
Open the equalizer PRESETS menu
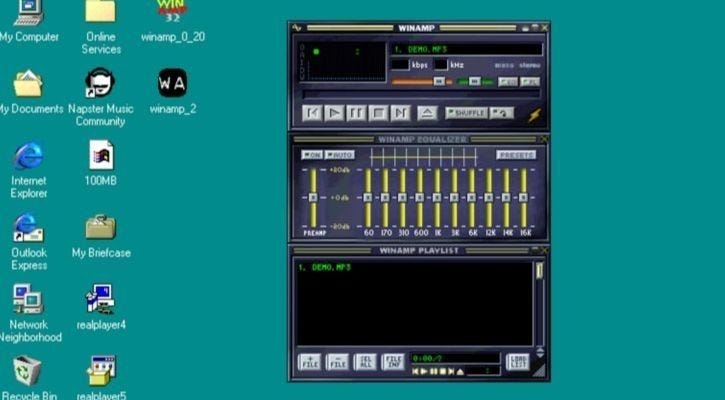pos(516,155)
